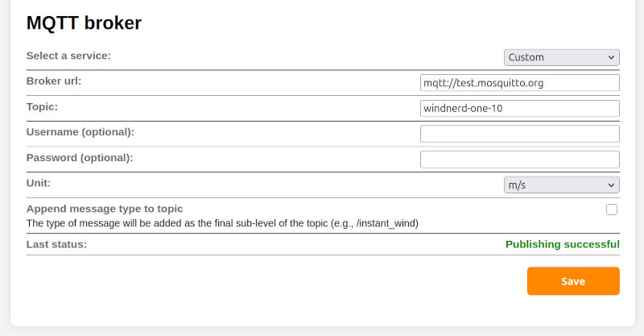Click the "Select a service:" label

[68, 56]
